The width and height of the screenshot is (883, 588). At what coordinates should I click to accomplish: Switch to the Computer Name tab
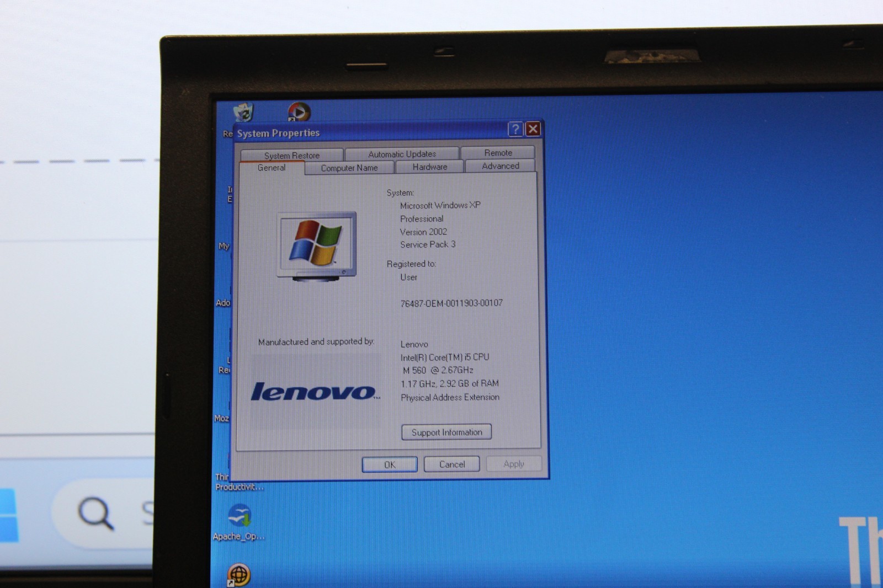[349, 168]
